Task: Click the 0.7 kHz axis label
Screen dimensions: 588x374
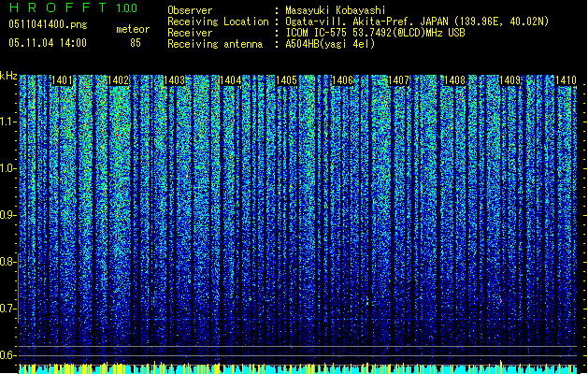Action: point(8,309)
